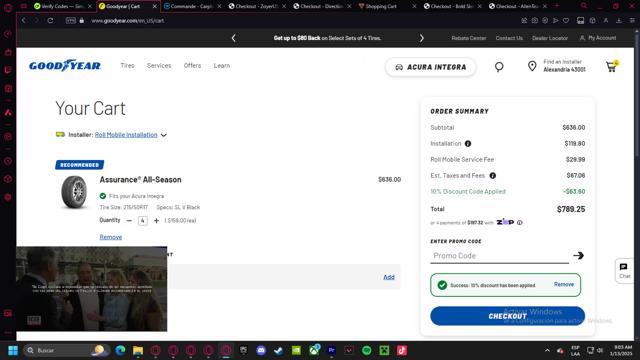This screenshot has width=640, height=360.
Task: Open Roll Mobile Installation link
Action: [126, 135]
